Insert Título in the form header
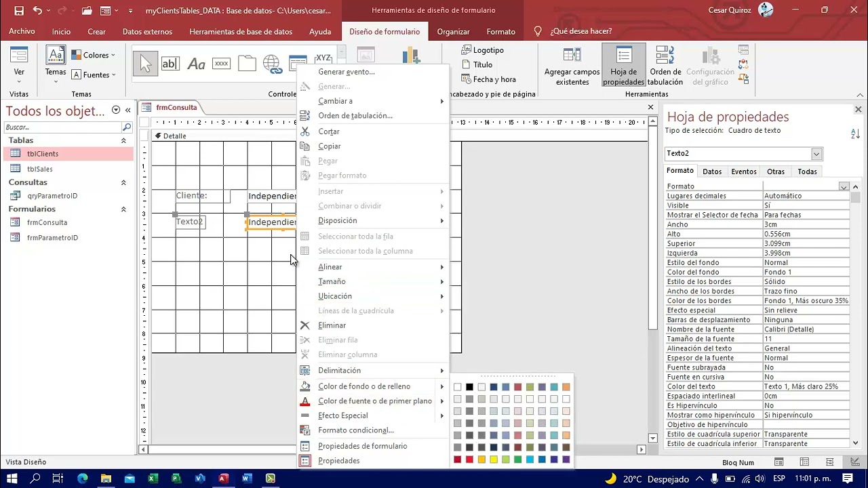The height and width of the screenshot is (488, 868). pyautogui.click(x=477, y=64)
